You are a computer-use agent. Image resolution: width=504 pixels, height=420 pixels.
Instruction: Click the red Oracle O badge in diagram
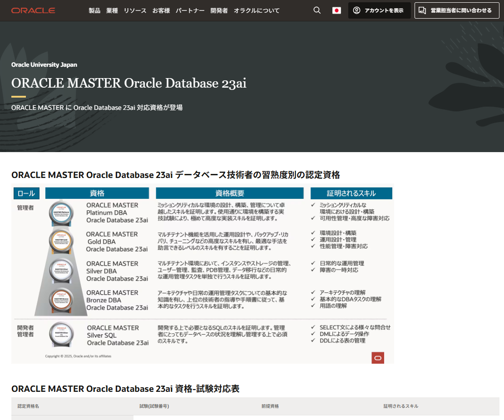[378, 358]
